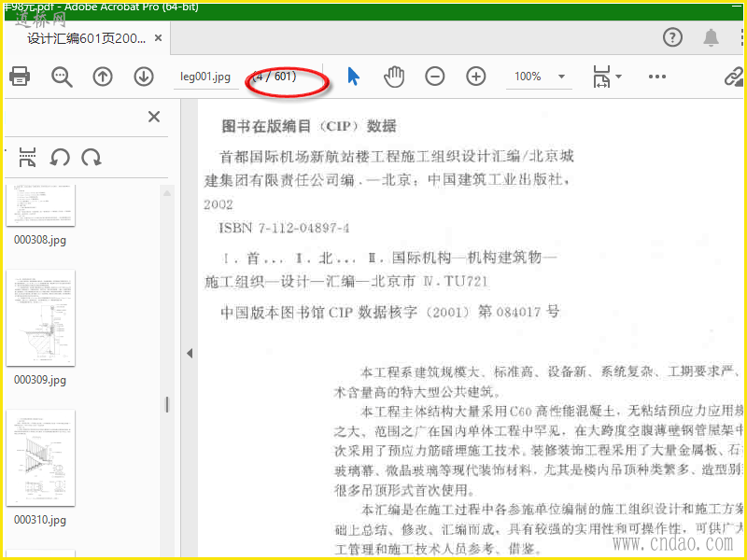Select the 000310.jpg page thumbnail
This screenshot has height=560, width=747.
coord(40,457)
